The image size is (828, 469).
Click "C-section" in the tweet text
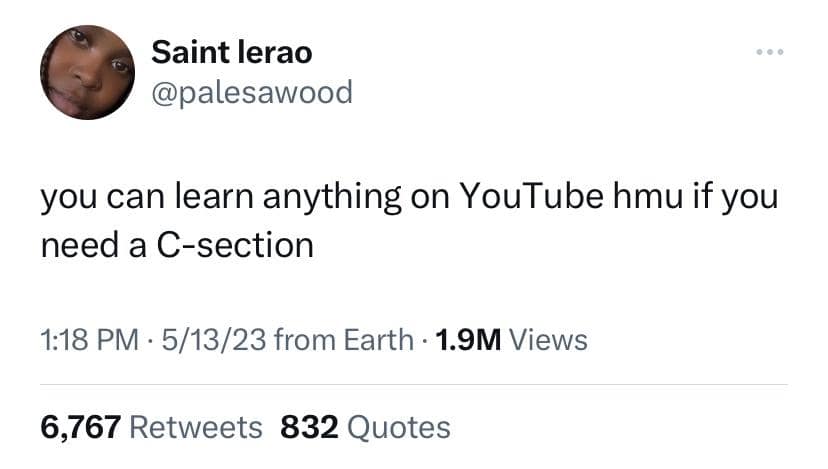click(x=236, y=244)
